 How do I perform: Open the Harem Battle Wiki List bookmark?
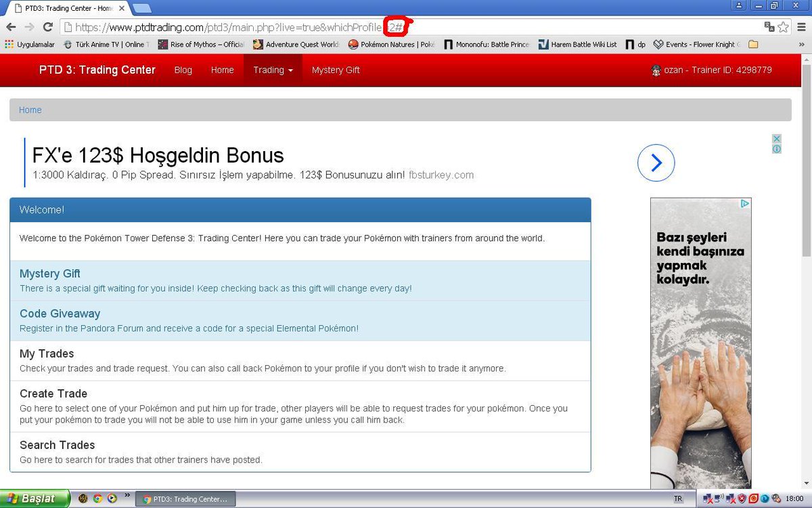[578, 44]
